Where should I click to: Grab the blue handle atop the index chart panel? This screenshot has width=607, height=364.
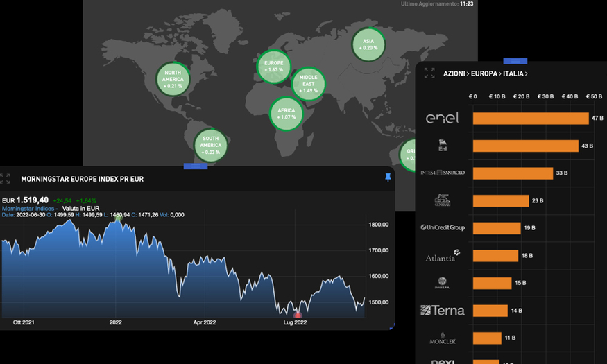pos(196,166)
